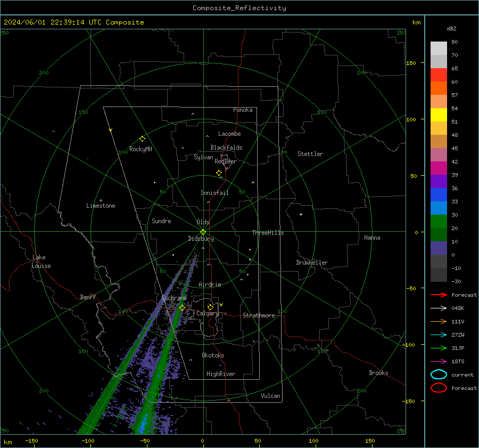The width and height of the screenshot is (479, 448).
Task: Click the red 65-60 dBZ color swatch
Action: pyautogui.click(x=439, y=75)
